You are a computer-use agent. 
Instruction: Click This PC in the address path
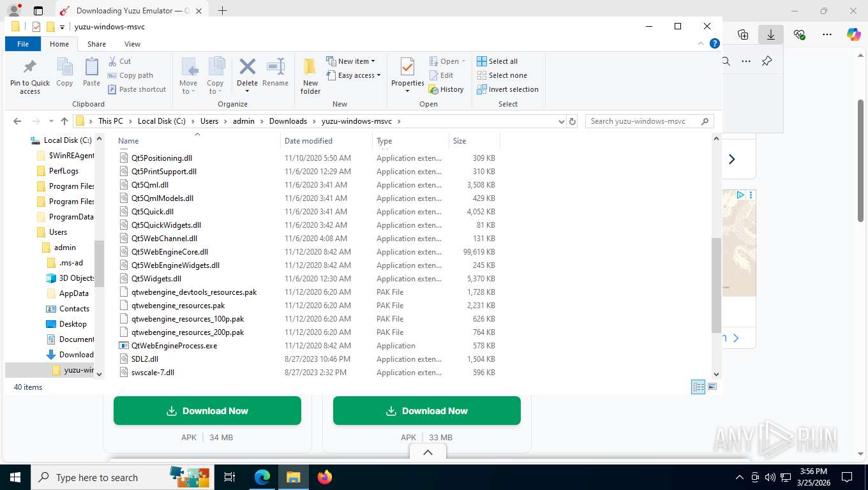110,121
